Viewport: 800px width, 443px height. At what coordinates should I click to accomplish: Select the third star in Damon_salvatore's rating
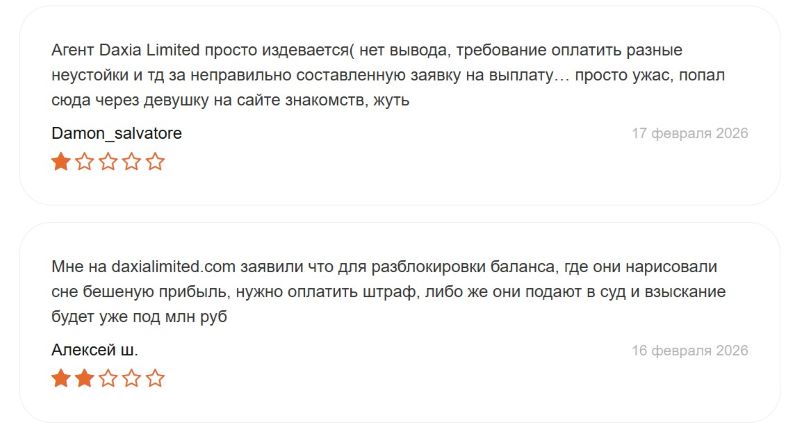point(108,161)
